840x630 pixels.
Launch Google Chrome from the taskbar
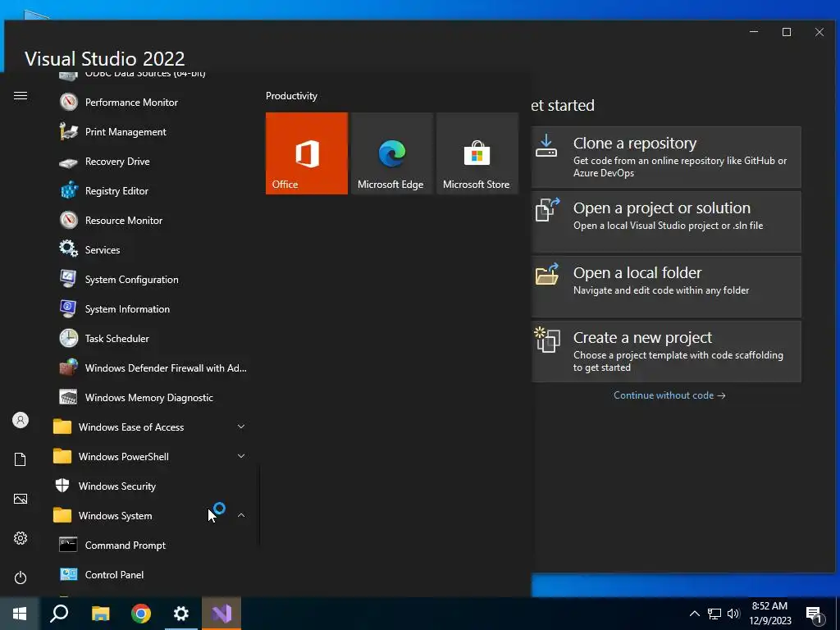coord(141,614)
